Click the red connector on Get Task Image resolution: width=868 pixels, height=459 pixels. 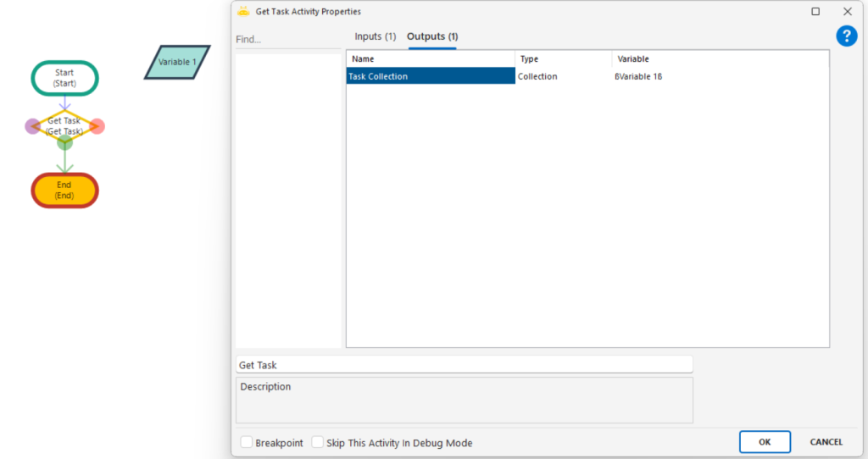[97, 126]
